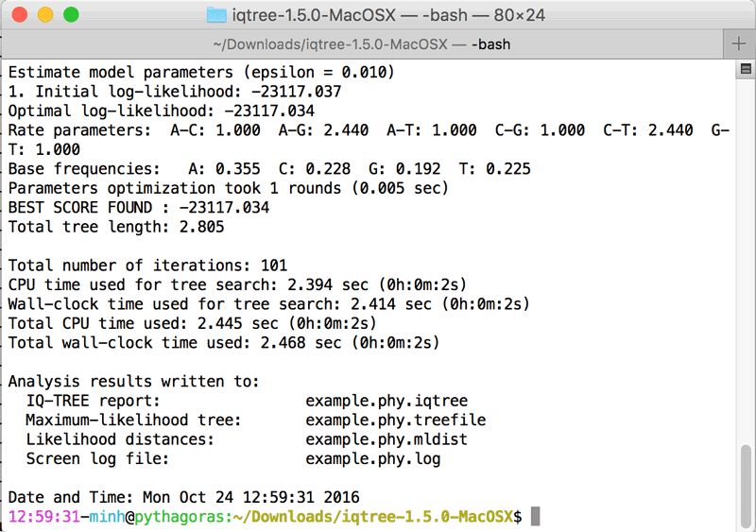Click the example.phy.treefile file name
The image size is (756, 532).
396,420
